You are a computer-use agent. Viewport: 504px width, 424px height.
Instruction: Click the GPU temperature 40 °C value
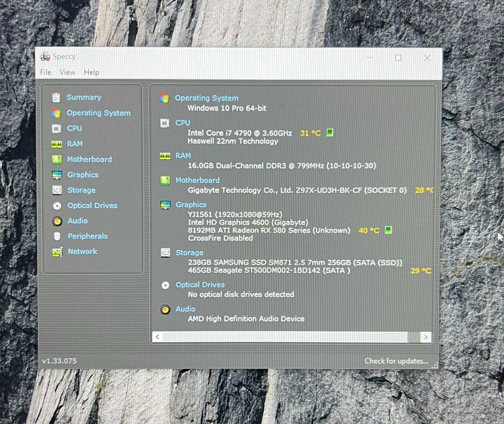click(369, 231)
